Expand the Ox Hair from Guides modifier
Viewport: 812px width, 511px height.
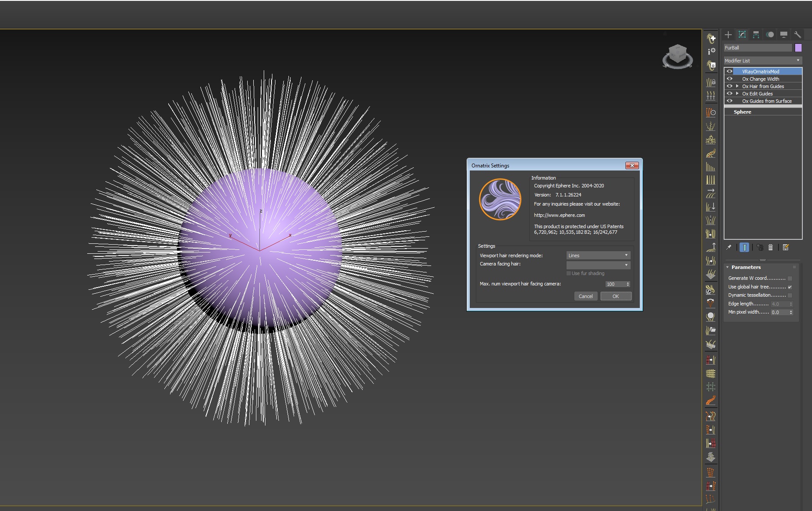[737, 86]
